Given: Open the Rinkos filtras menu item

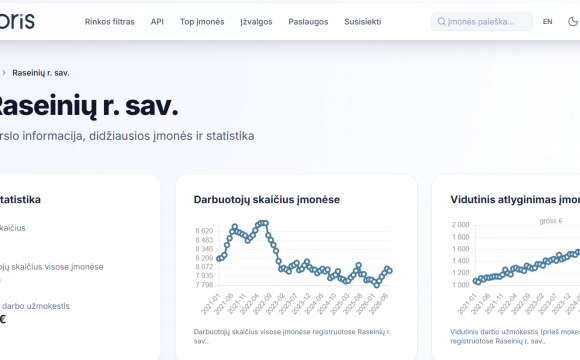Looking at the screenshot, I should [x=109, y=21].
